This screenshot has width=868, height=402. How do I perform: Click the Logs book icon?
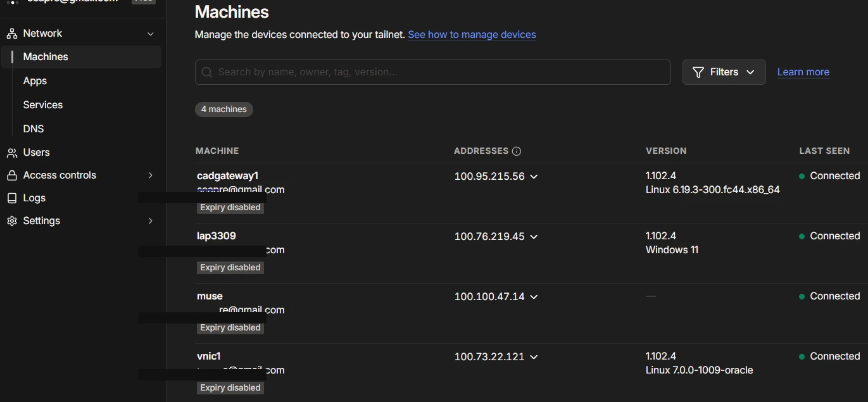point(11,198)
